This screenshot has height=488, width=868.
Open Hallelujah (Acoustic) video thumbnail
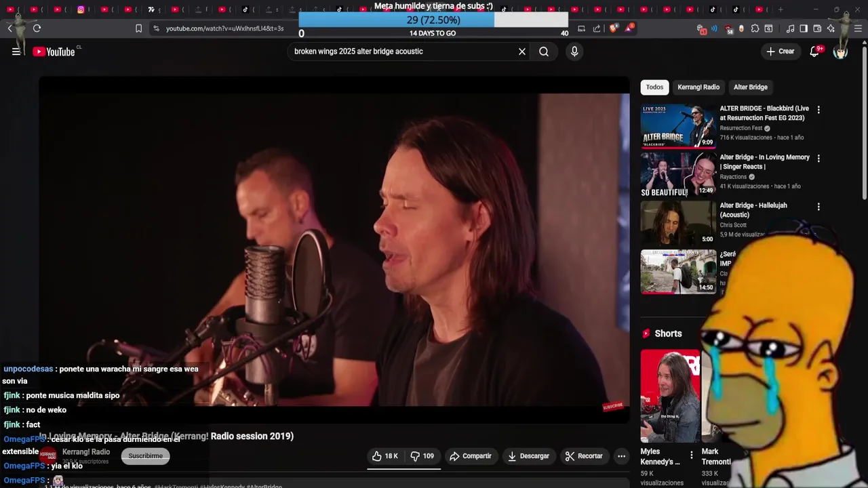tap(678, 223)
